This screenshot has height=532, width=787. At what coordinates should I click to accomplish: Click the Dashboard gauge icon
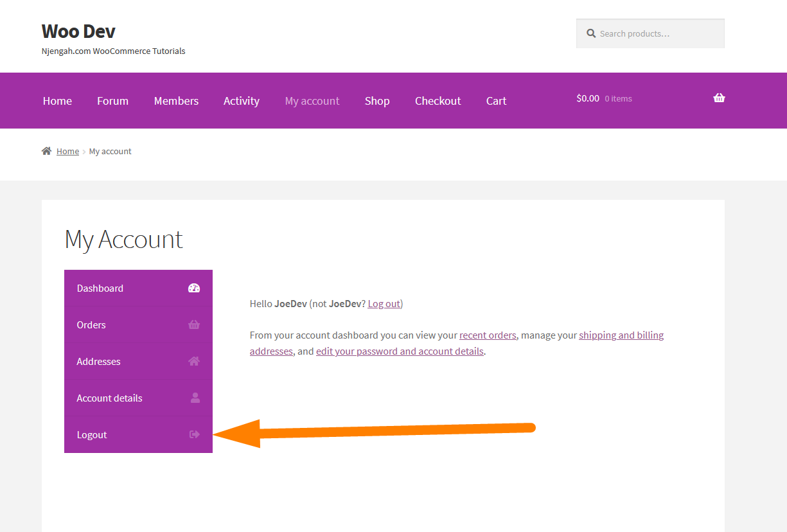coord(194,288)
